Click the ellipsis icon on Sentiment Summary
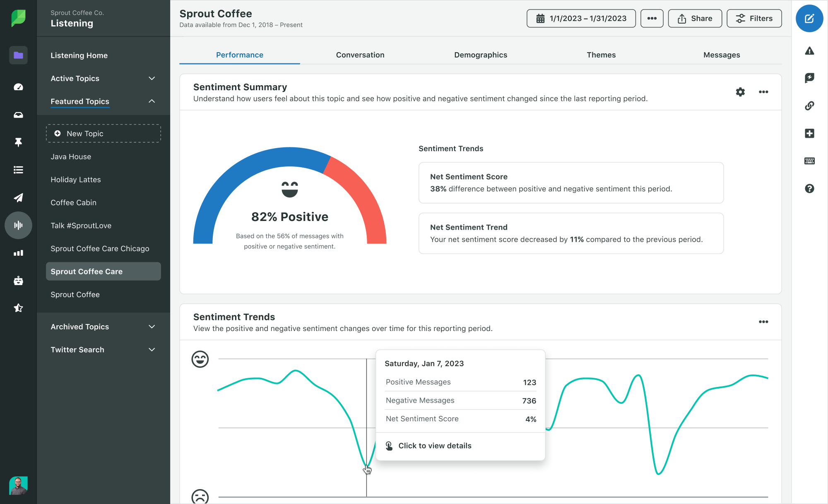The image size is (828, 504). coord(763,91)
